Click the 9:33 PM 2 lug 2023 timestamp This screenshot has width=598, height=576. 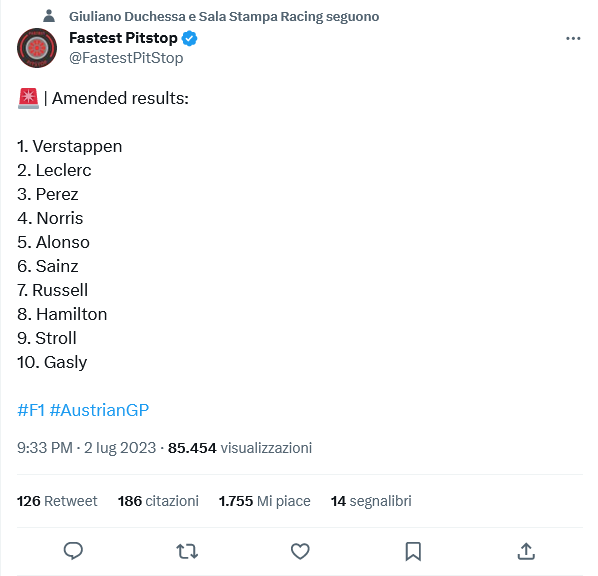(87, 448)
